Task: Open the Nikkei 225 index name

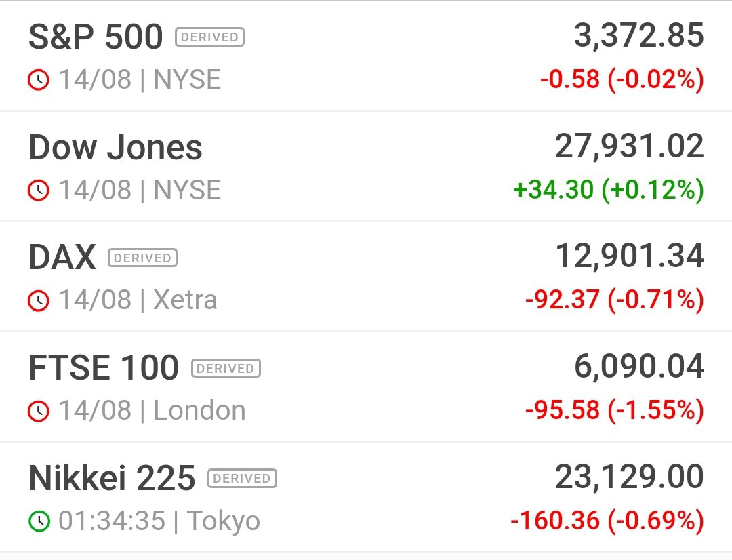Action: point(112,478)
